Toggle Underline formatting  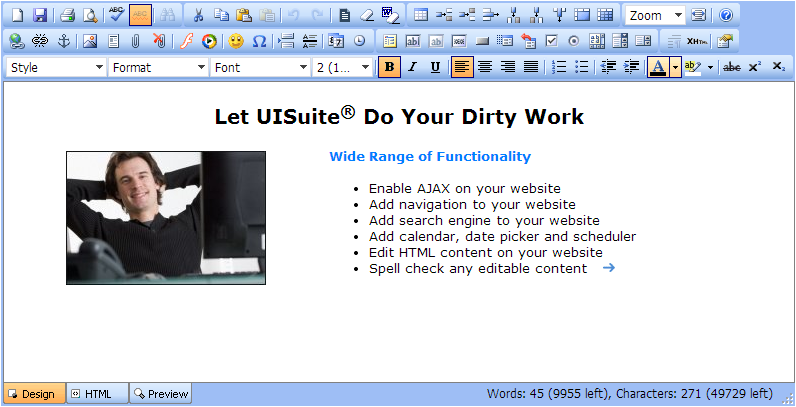pyautogui.click(x=435, y=67)
